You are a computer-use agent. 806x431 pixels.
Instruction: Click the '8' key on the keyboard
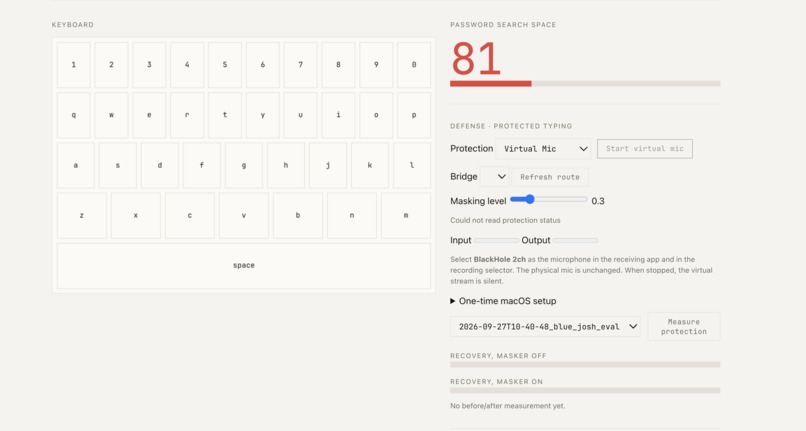point(338,65)
